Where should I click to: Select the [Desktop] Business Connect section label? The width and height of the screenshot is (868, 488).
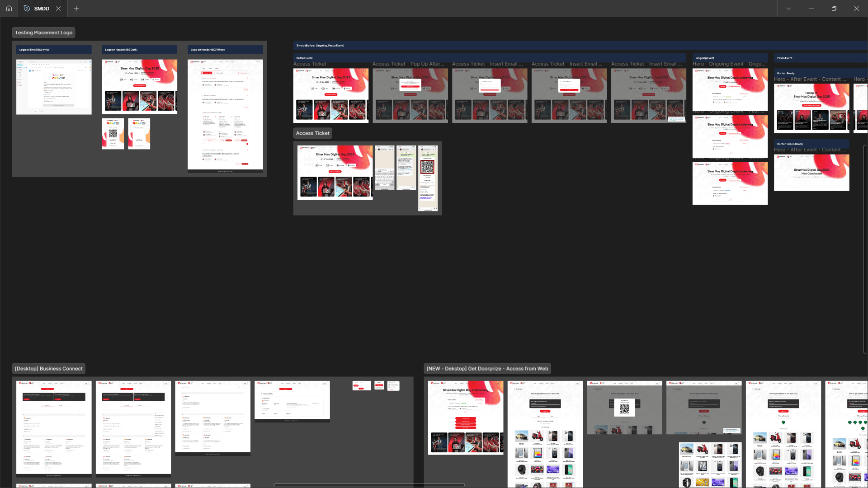[x=49, y=369]
